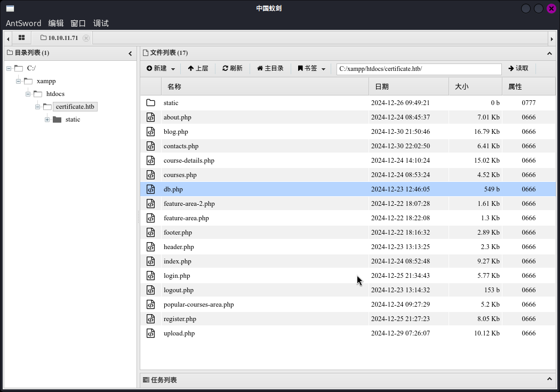Click the db.php file icon

[151, 189]
